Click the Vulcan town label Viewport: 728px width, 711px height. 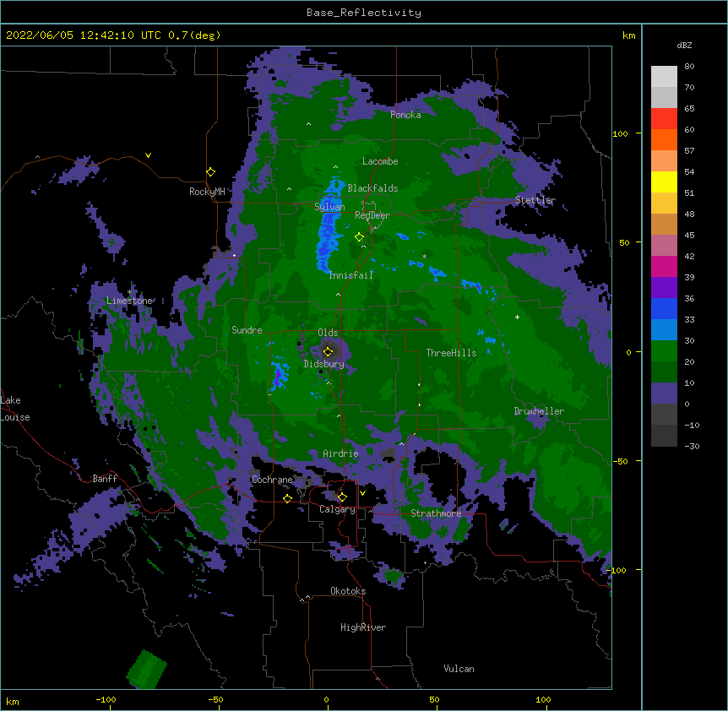[459, 669]
